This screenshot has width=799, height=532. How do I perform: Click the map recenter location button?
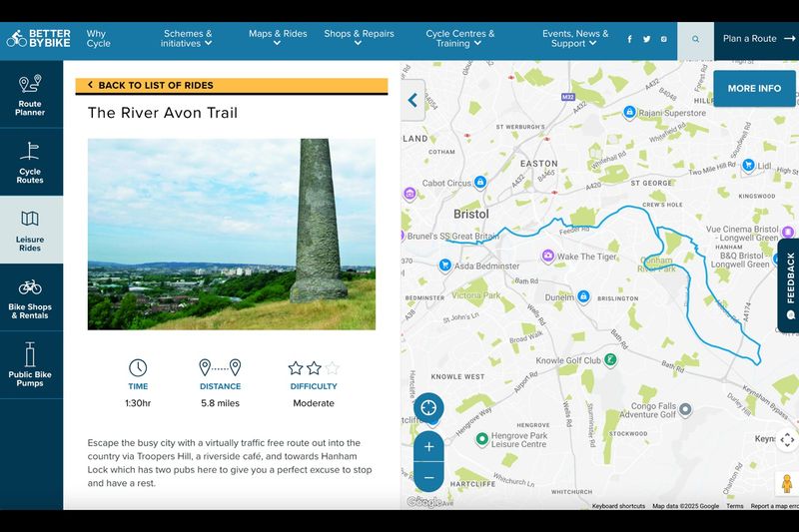pyautogui.click(x=428, y=407)
